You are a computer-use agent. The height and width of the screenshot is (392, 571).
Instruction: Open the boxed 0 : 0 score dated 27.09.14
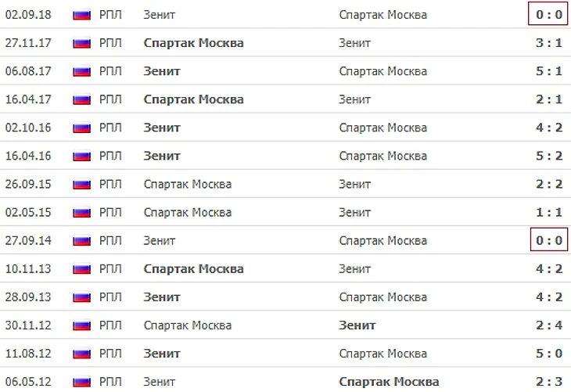click(x=549, y=239)
